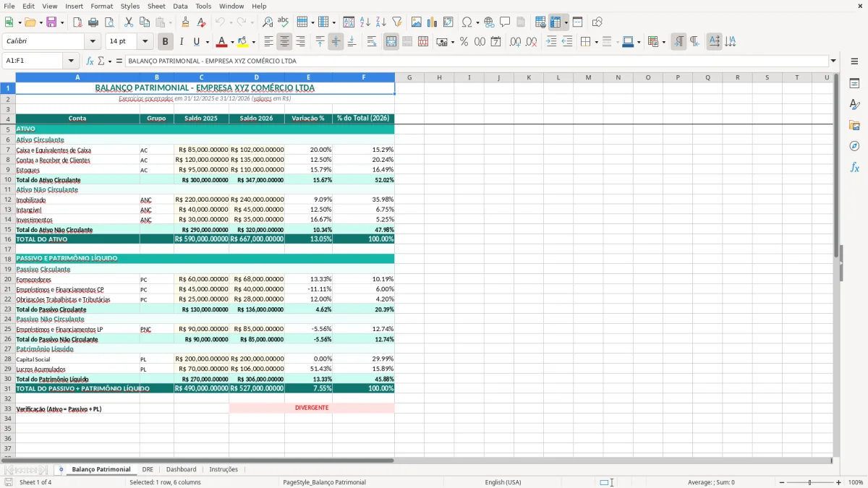Screen dimensions: 868x488
Task: Open the sidebar Navigator compass
Action: (854, 146)
